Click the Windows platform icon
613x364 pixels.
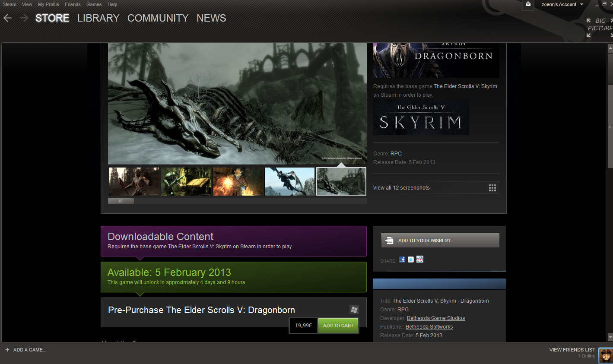[354, 310]
